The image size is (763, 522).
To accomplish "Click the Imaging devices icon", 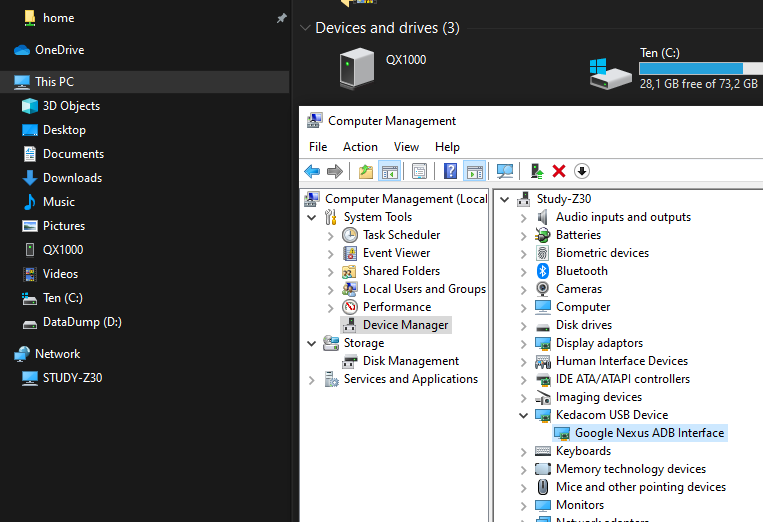I will tap(543, 397).
